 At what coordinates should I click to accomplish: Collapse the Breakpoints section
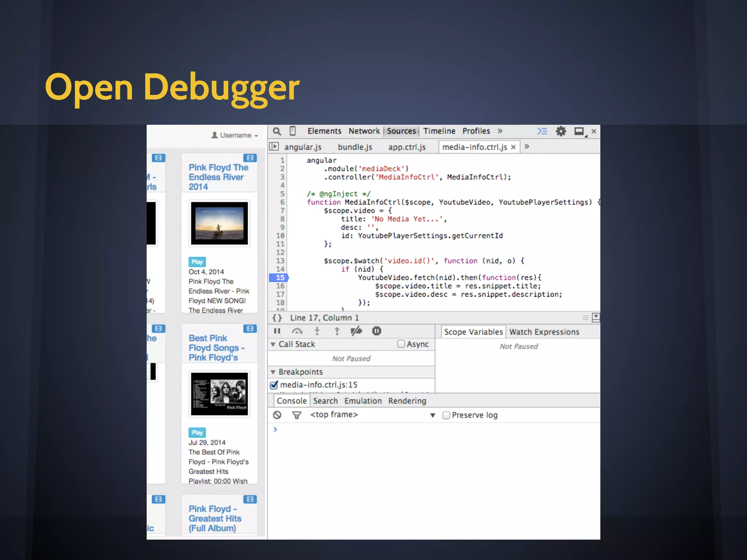pos(273,372)
